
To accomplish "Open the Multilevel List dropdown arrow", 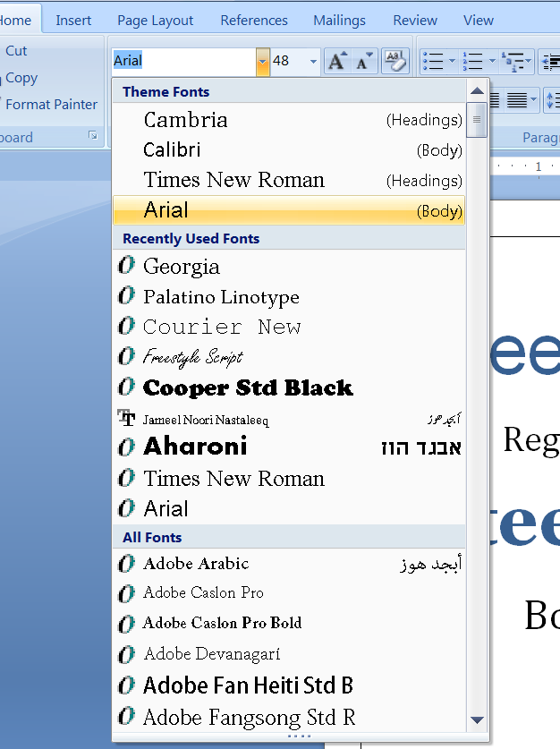I will tap(528, 61).
